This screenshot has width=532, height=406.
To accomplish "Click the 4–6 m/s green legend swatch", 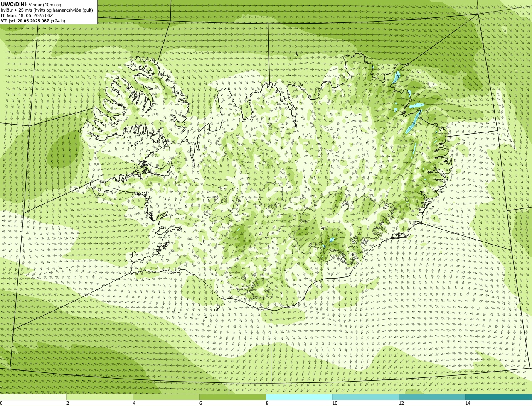I will 166,397.
